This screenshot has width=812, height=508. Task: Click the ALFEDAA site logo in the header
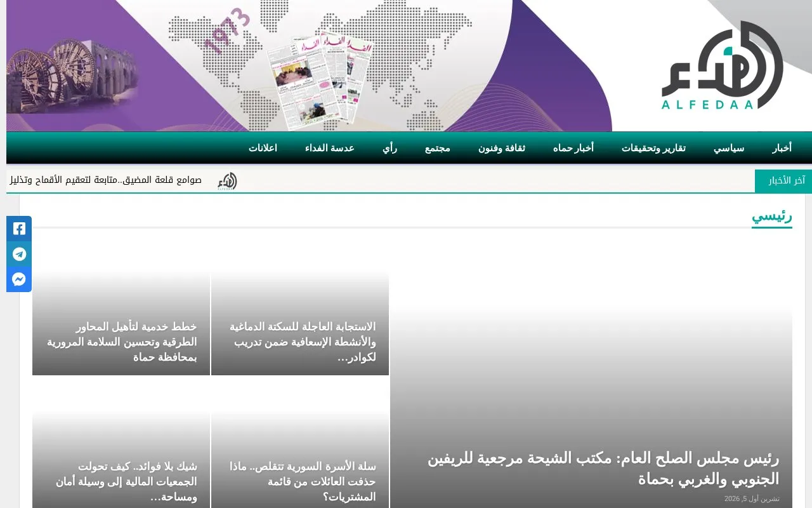pyautogui.click(x=722, y=65)
